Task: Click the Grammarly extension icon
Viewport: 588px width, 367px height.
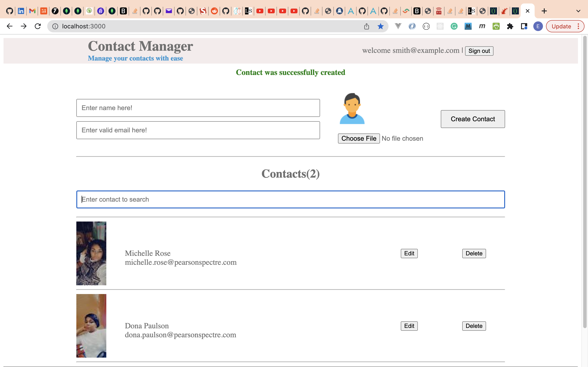Action: tap(454, 26)
